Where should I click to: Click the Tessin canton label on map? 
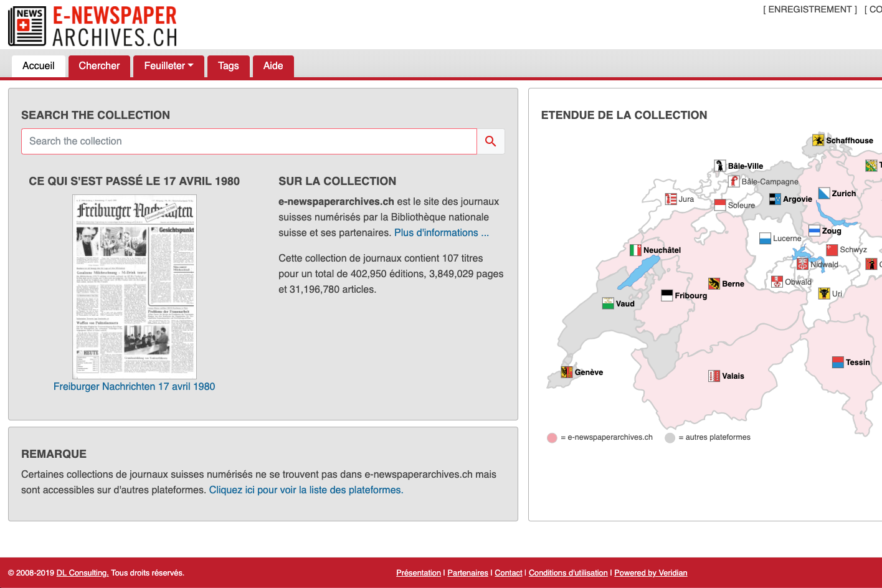click(x=858, y=363)
